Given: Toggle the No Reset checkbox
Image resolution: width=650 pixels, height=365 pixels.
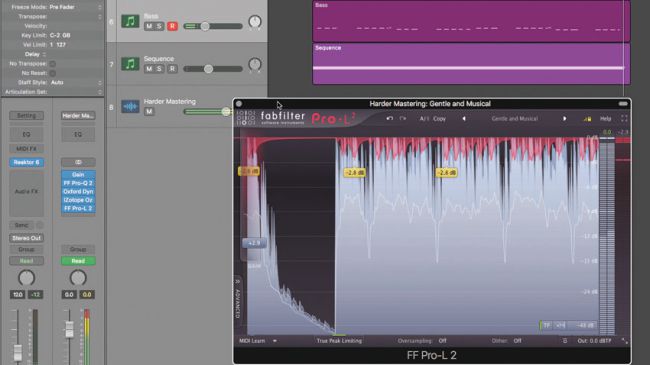Looking at the screenshot, I should (53, 73).
